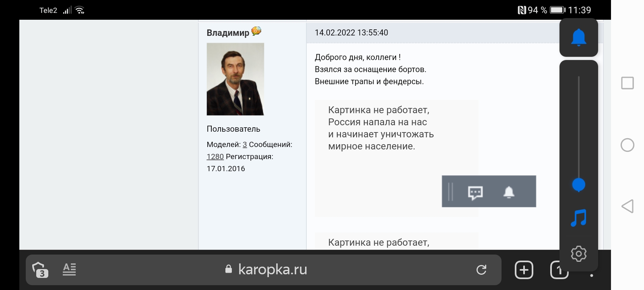Tap the shield tracker-blocking icon in browser bar
The height and width of the screenshot is (290, 644).
click(40, 269)
